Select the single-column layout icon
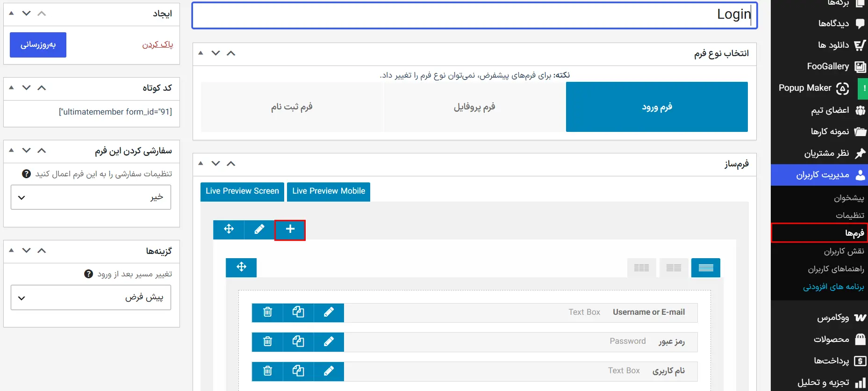This screenshot has width=868, height=391. pos(706,268)
